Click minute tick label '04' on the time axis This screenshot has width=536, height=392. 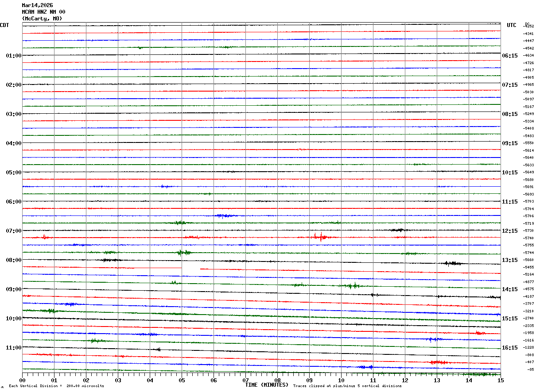click(x=150, y=380)
